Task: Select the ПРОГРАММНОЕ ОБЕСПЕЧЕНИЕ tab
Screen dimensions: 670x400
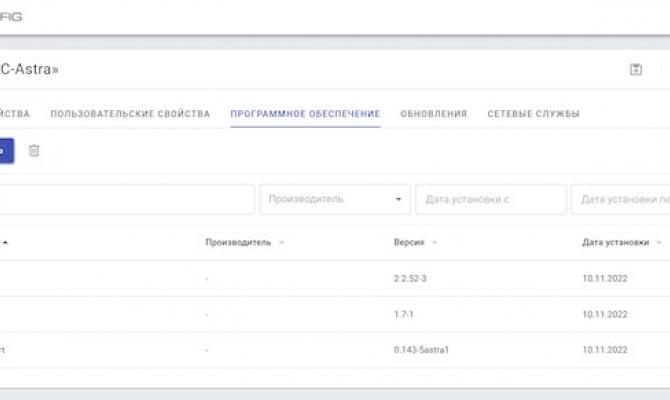Action: (305, 114)
